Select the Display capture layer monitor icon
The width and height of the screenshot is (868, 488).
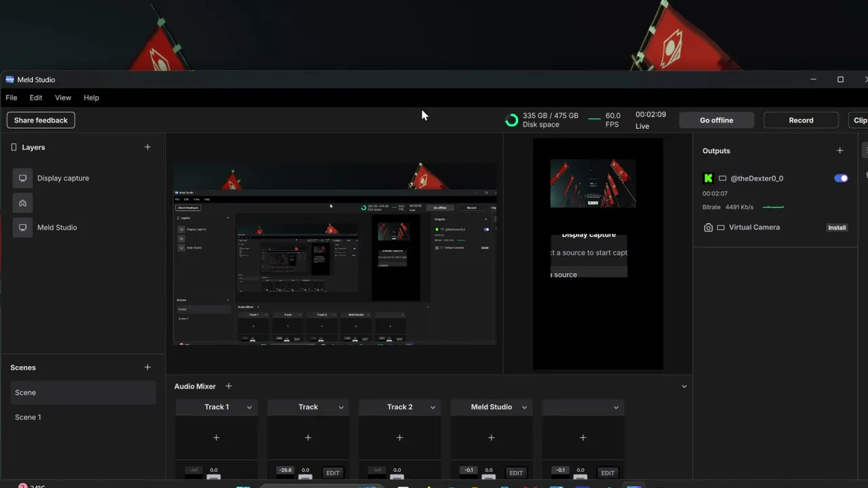click(22, 178)
